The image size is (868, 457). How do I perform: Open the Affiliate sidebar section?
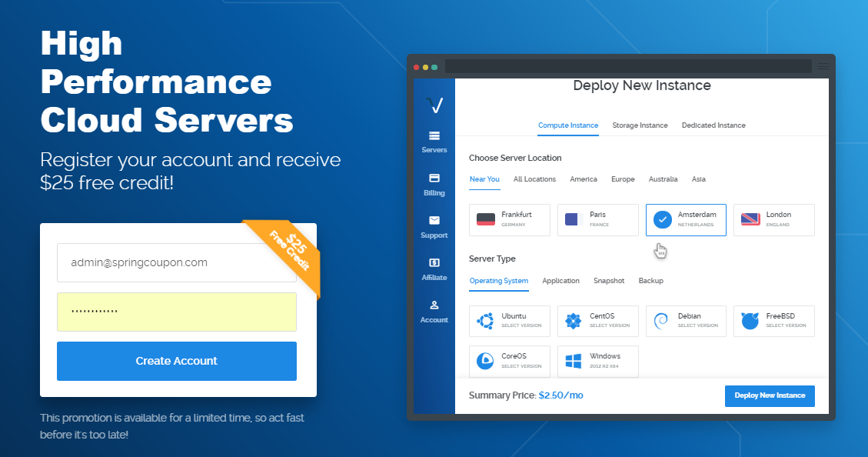coord(434,270)
